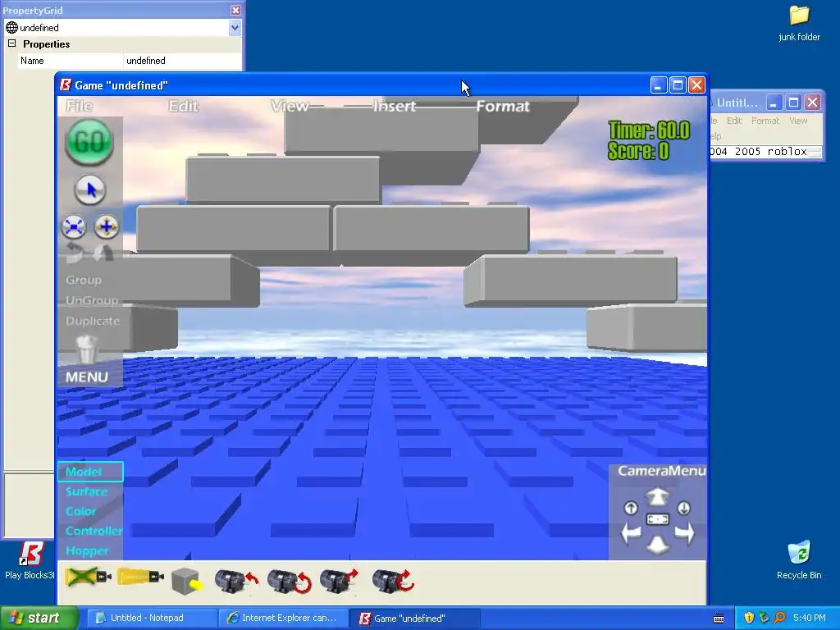Click the Duplicate button

tap(93, 321)
